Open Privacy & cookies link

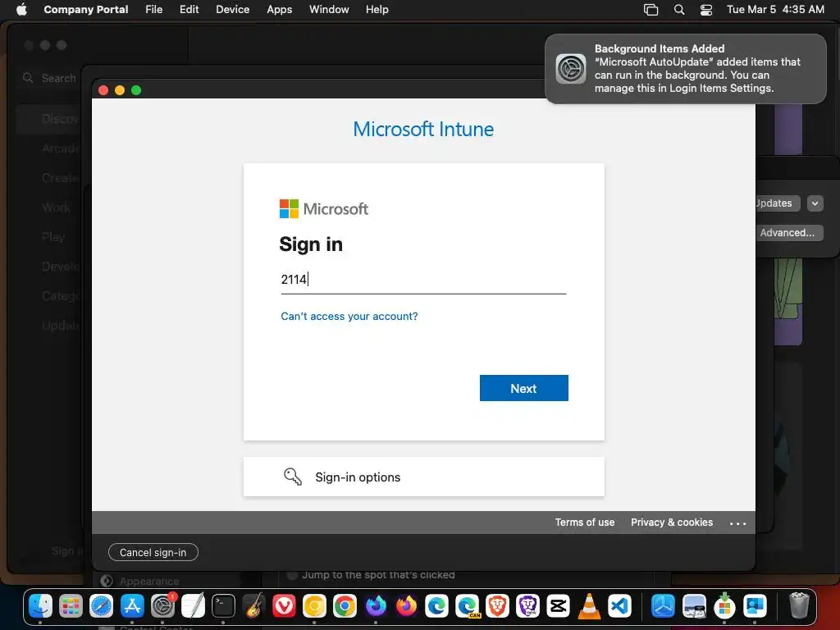point(672,523)
